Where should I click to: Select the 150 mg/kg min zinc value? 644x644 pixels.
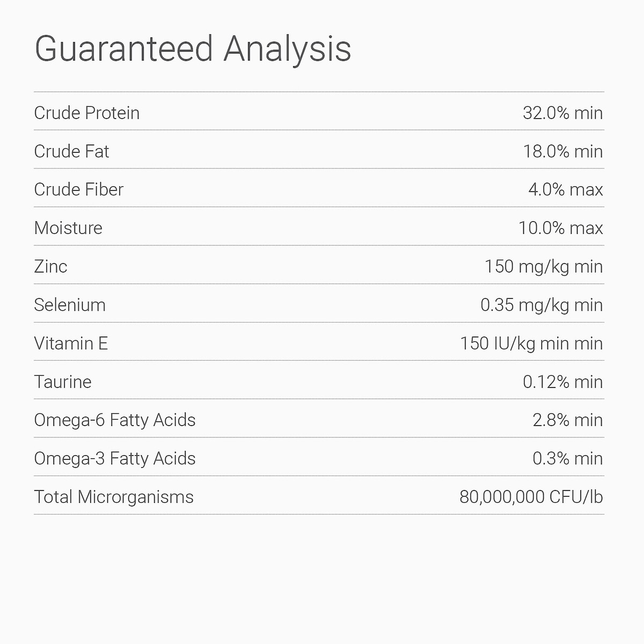click(543, 266)
